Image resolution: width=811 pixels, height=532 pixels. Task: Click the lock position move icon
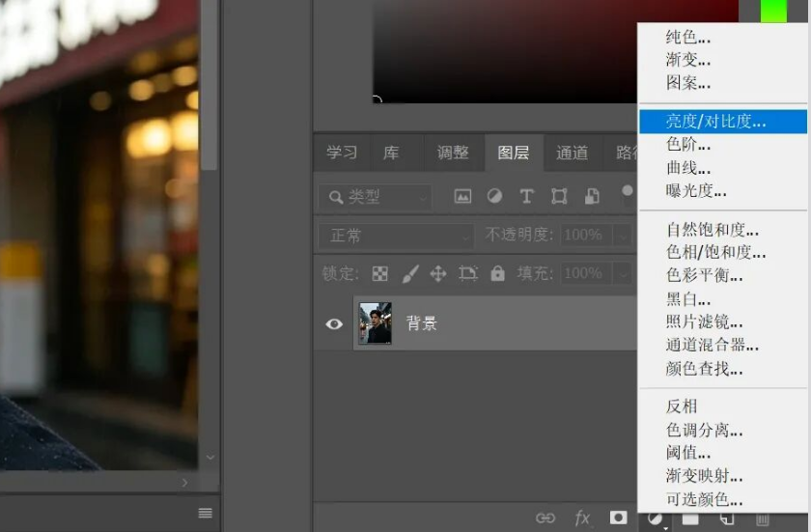coord(438,273)
